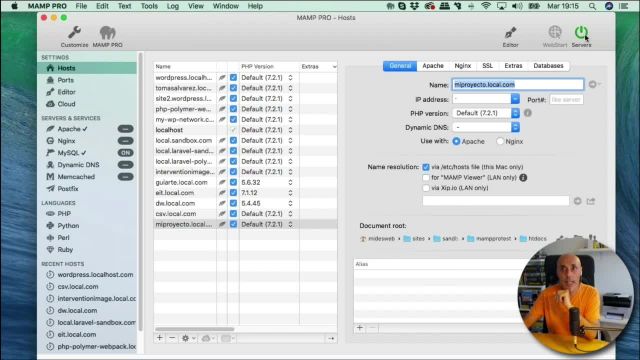Open the Tools menu
Image resolution: width=640 pixels, height=360 pixels.
pyautogui.click(x=149, y=6)
